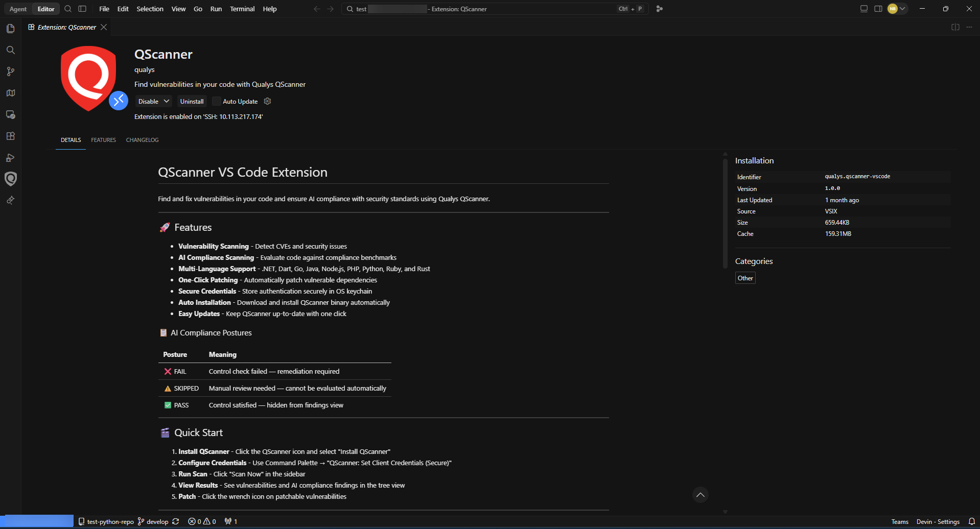Open the Run menu
980x529 pixels.
(216, 9)
